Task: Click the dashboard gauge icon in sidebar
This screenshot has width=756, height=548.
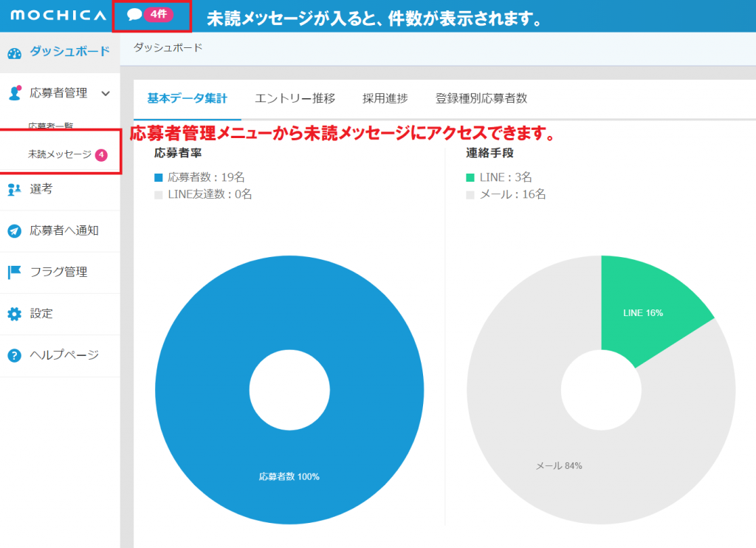Action: tap(14, 52)
